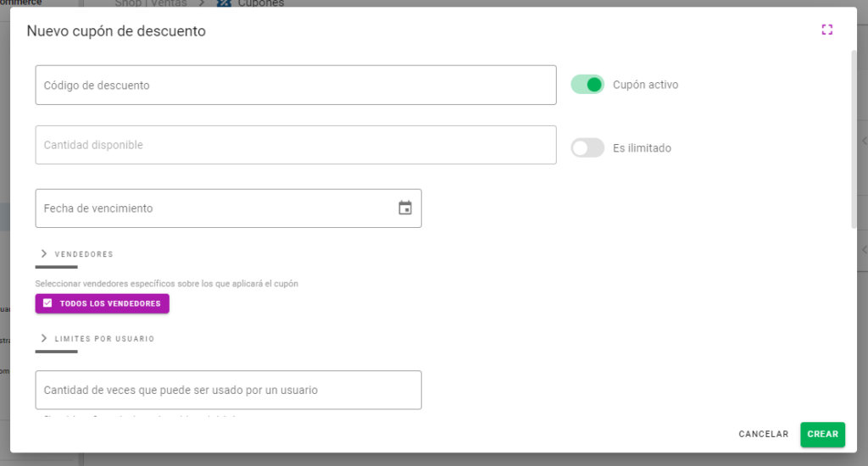
Task: Expand the Vendedores section chevron
Action: click(x=44, y=253)
